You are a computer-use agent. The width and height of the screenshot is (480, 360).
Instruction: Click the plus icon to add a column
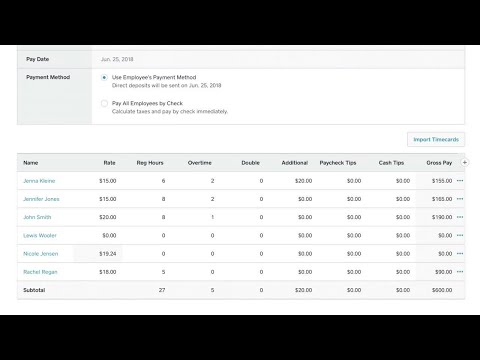pos(465,163)
